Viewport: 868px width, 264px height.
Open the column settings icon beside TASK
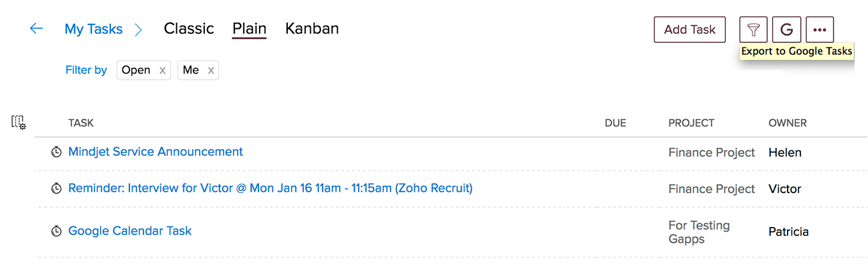pos(19,123)
